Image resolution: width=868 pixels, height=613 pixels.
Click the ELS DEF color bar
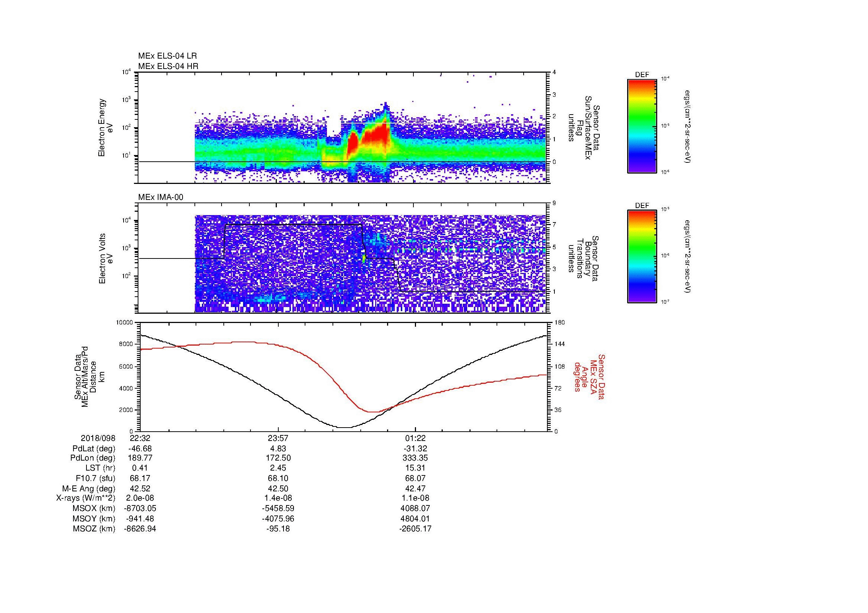(642, 126)
